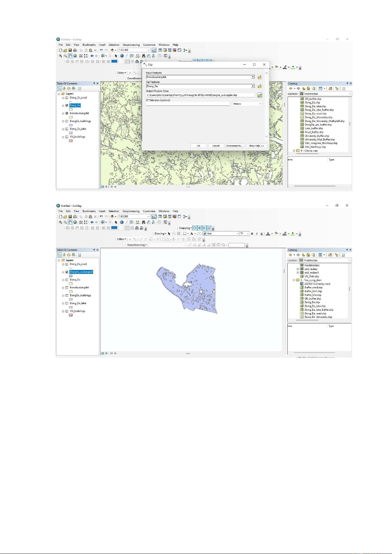Toggle Underline in the Drawing toolbar
This screenshot has height=554, width=392.
click(262, 234)
